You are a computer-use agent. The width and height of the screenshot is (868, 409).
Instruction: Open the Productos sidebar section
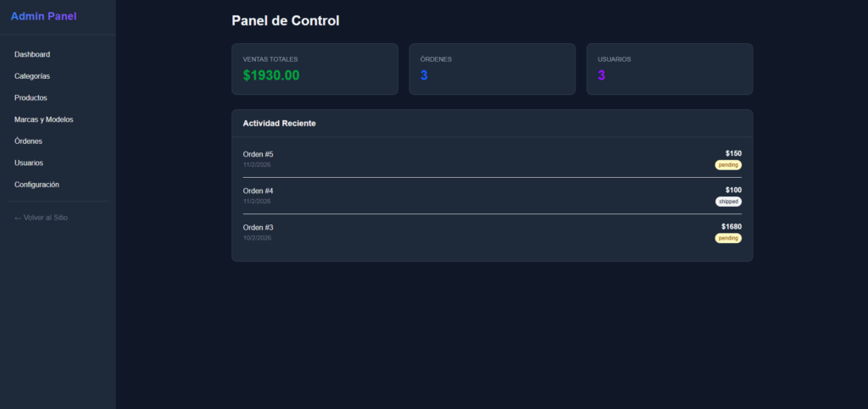(31, 98)
